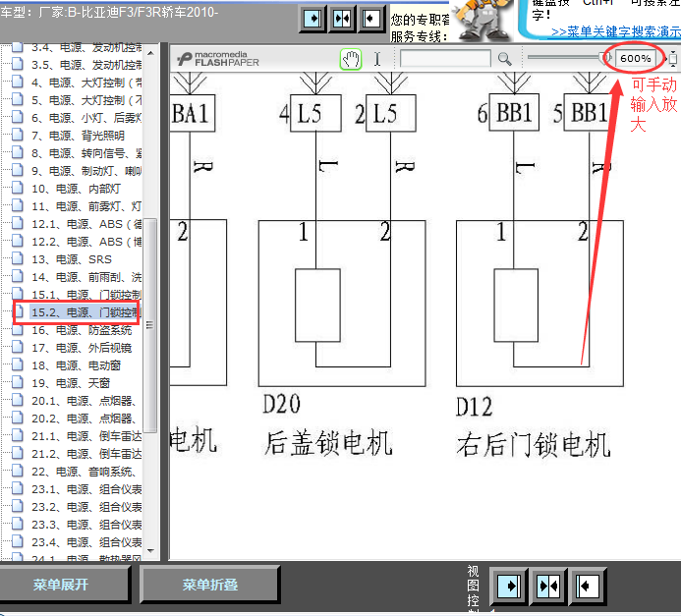Image resolution: width=681 pixels, height=616 pixels.
Task: Click the FlashPaper search text field
Action: [x=445, y=59]
